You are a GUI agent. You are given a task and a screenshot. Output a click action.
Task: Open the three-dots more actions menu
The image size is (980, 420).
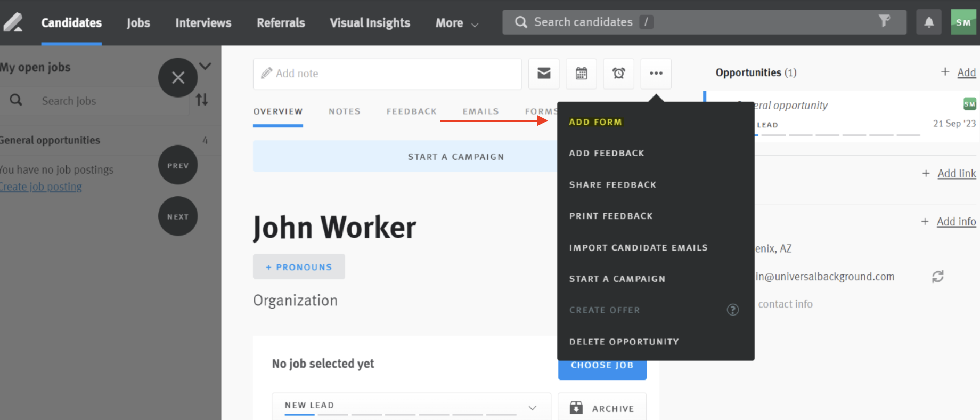[x=656, y=74]
